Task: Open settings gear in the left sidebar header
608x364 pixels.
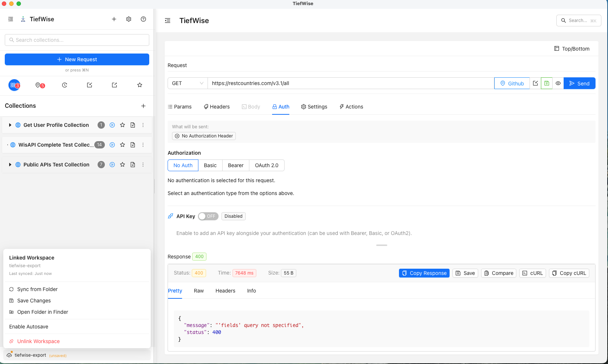Action: coord(129,19)
